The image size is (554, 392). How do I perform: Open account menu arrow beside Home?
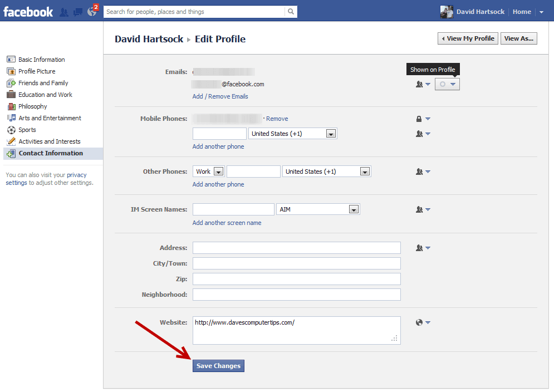[x=541, y=12]
